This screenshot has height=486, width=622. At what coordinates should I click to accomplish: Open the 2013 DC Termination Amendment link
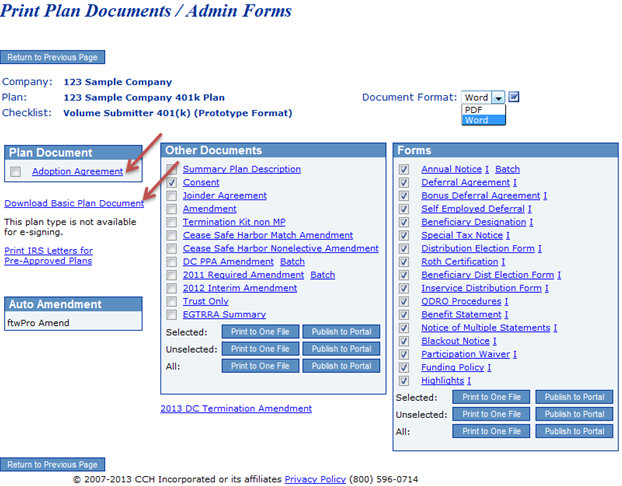coord(236,408)
